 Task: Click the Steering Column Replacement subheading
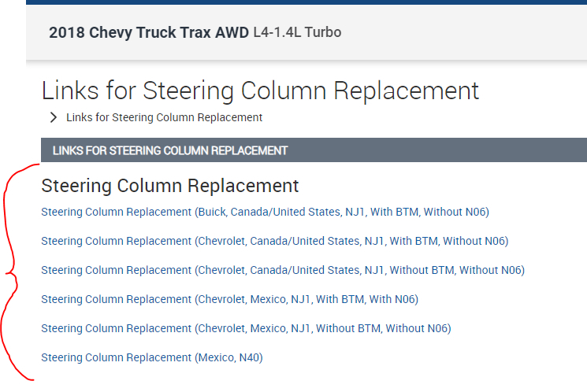[x=169, y=186]
